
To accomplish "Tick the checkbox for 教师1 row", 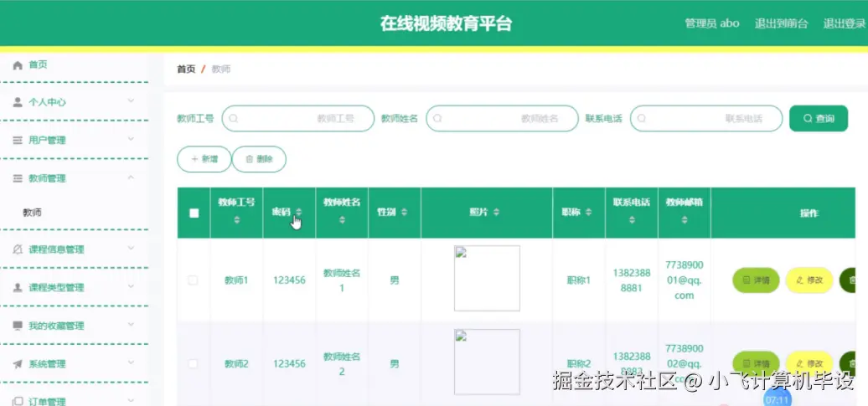I will pyautogui.click(x=193, y=280).
